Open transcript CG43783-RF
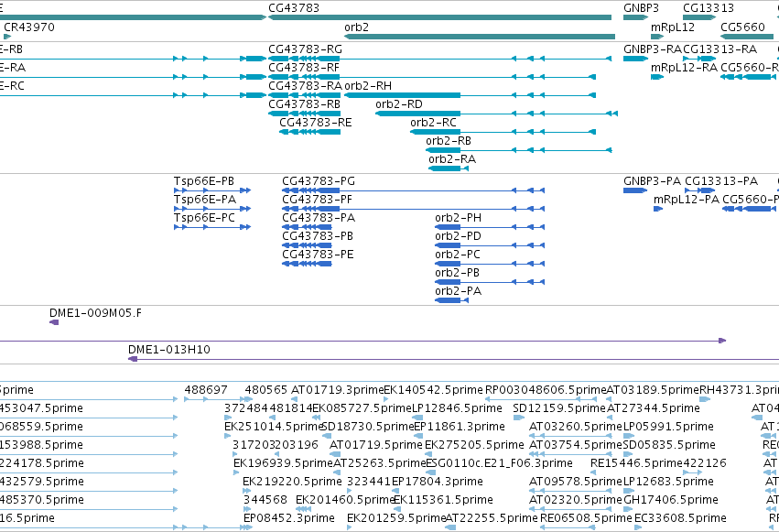779x532 pixels. (x=304, y=68)
